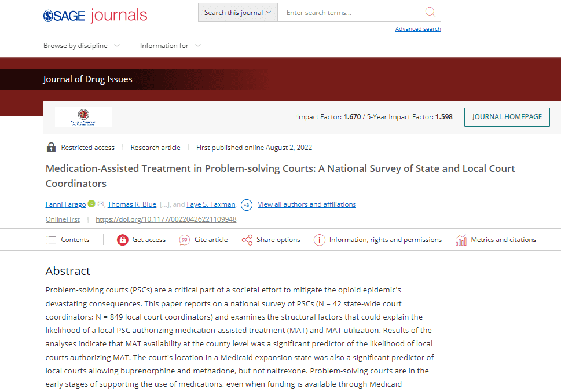Open Information, rights and permissions label
Viewport: 561px width, 392px height.
386,240
